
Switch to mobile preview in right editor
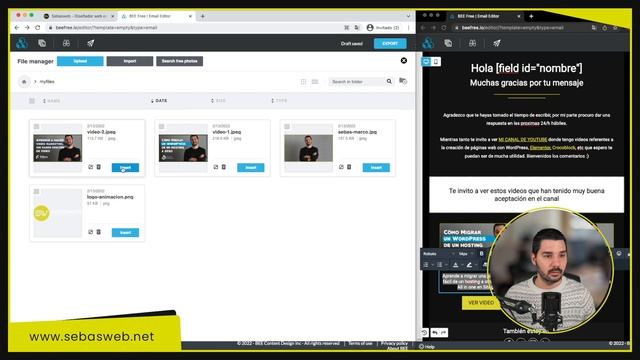(436, 62)
